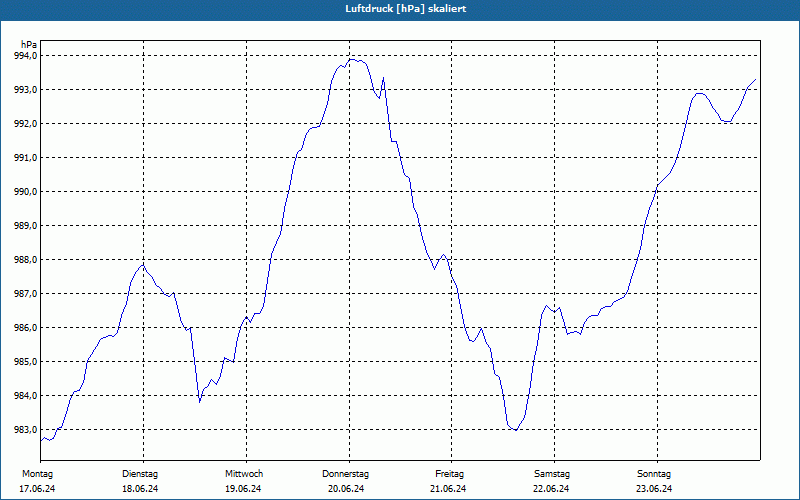Click the 983,0 axis value
This screenshot has width=800, height=500.
pyautogui.click(x=26, y=430)
